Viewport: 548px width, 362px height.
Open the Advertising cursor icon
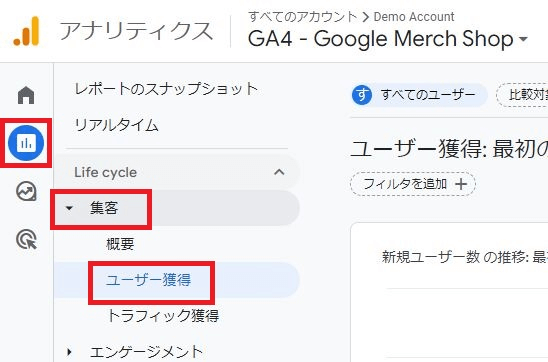(x=27, y=239)
